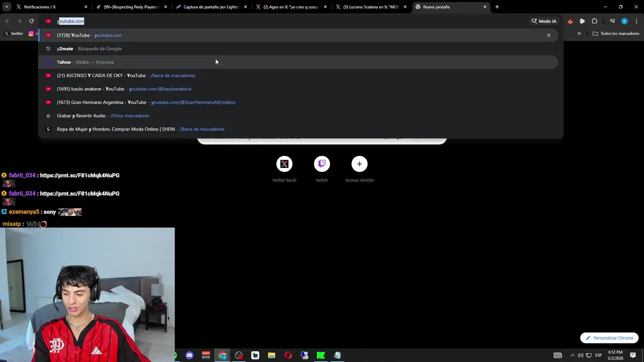Close the Captura de pantalla tab
The image size is (644, 362).
246,7
